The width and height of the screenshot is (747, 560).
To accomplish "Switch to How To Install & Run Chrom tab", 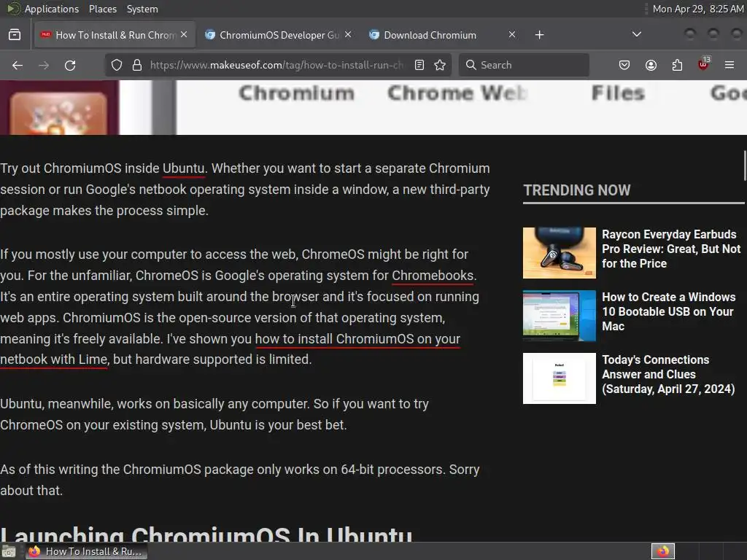I will 115,35.
